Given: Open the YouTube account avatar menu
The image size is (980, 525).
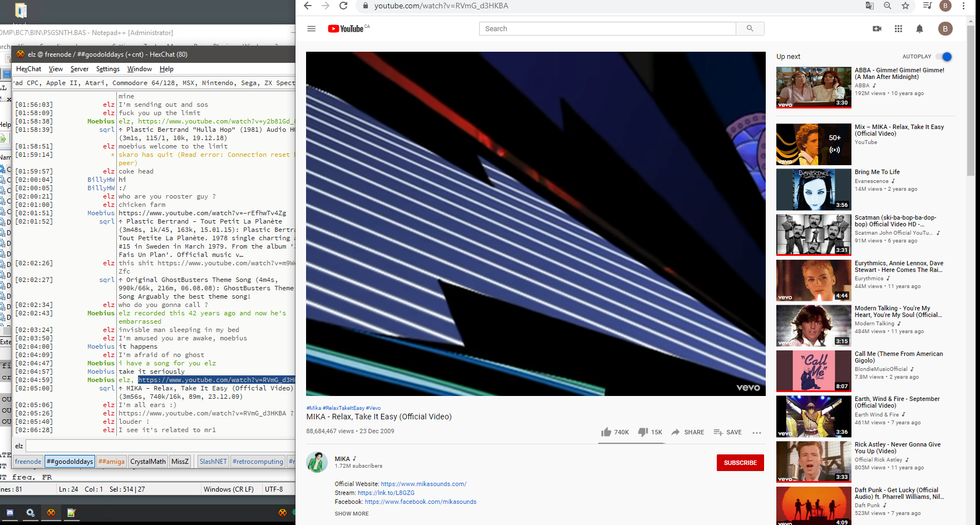Looking at the screenshot, I should [945, 28].
